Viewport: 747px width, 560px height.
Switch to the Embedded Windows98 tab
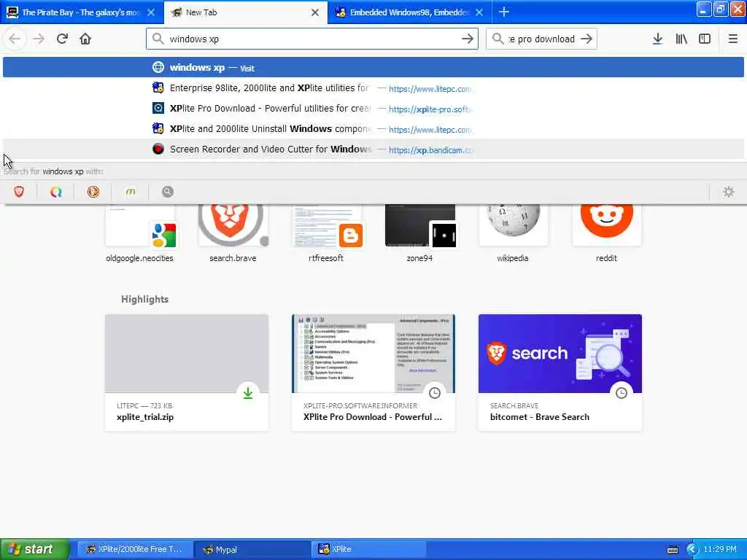[410, 12]
